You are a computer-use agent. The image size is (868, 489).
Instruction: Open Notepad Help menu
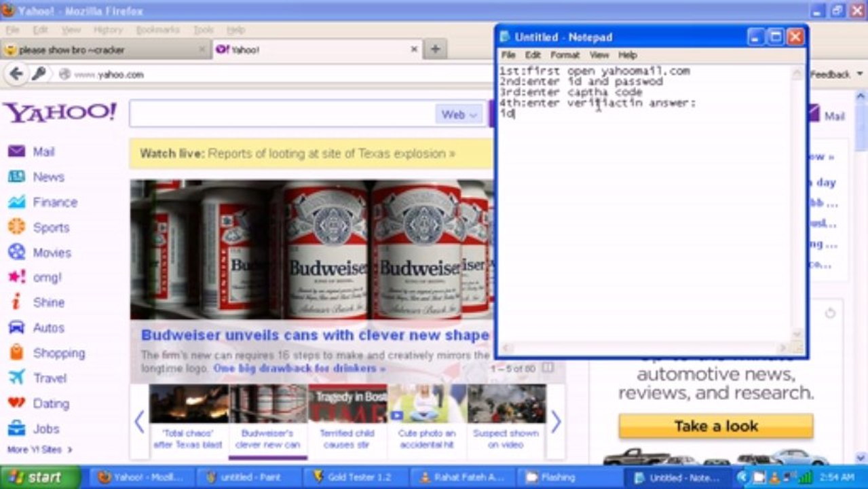click(627, 55)
